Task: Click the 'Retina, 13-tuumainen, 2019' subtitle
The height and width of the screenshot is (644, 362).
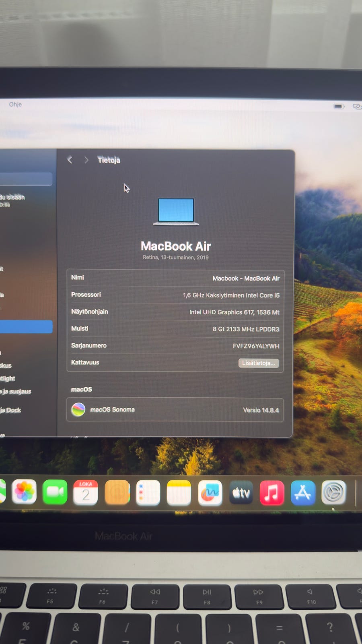Action: coord(176,258)
